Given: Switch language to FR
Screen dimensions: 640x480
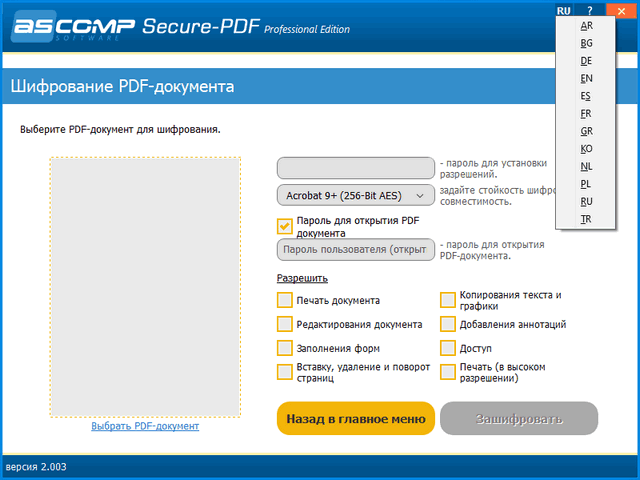Looking at the screenshot, I should [586, 114].
